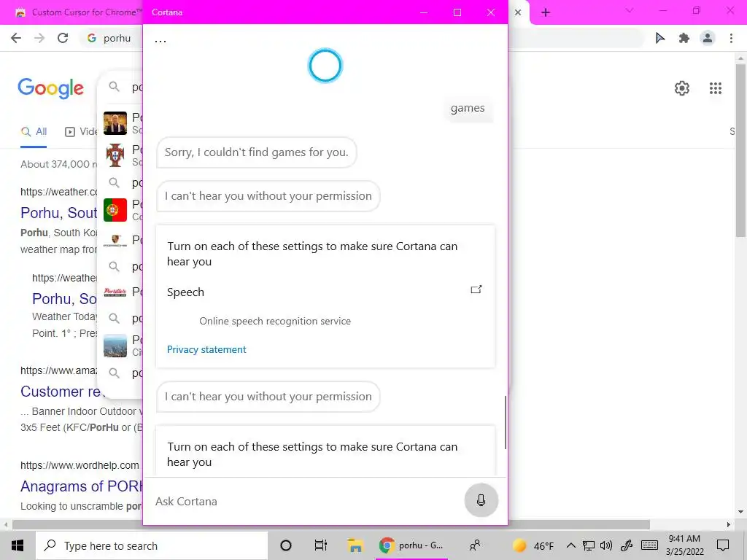
Task: Click the taskbar search box
Action: coord(152,545)
